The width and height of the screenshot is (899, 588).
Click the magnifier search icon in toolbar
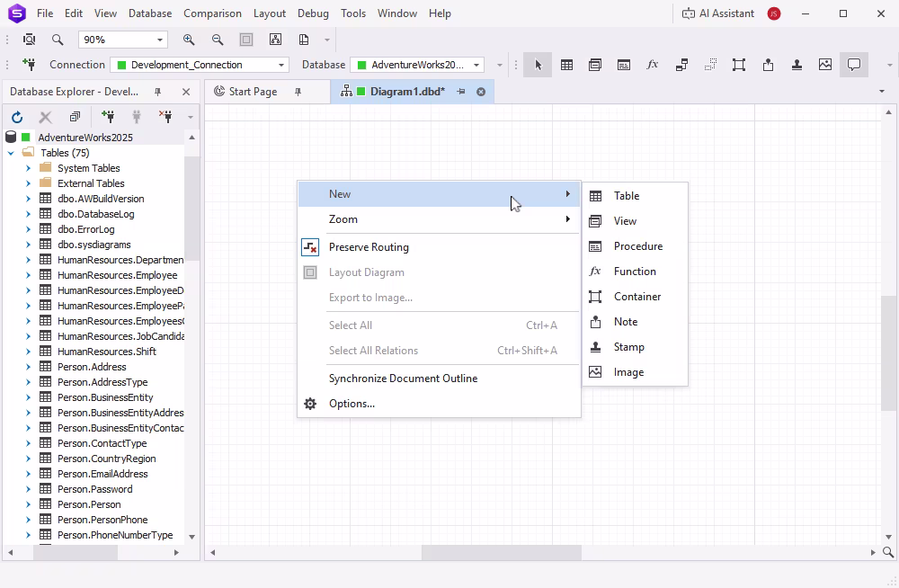click(x=58, y=40)
